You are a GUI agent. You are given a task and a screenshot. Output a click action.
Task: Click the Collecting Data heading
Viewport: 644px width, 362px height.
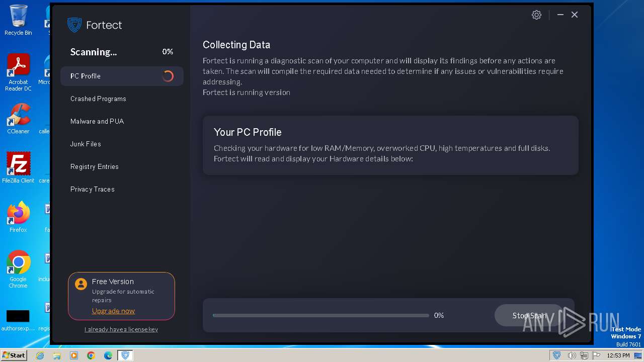(236, 45)
